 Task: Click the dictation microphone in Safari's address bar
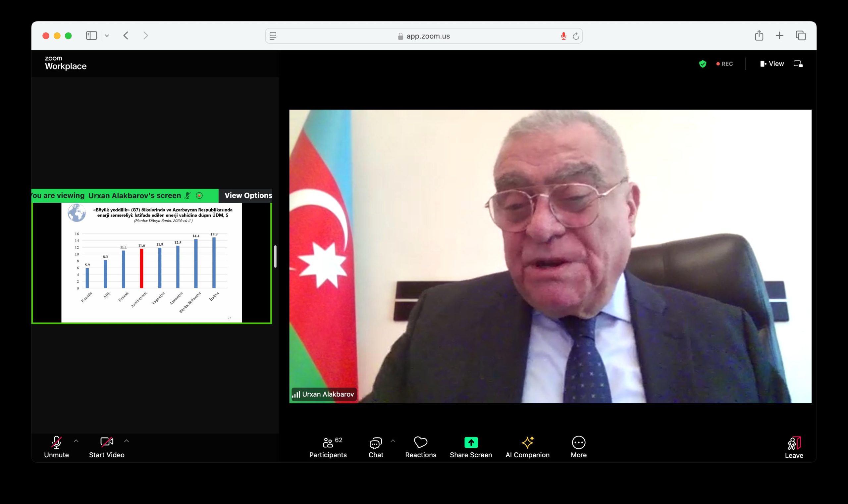564,35
